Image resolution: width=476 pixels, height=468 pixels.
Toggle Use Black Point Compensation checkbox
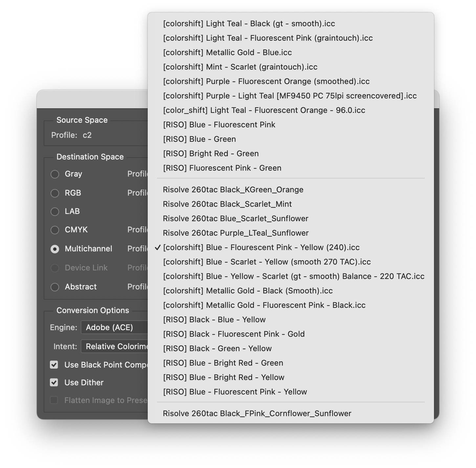54,365
